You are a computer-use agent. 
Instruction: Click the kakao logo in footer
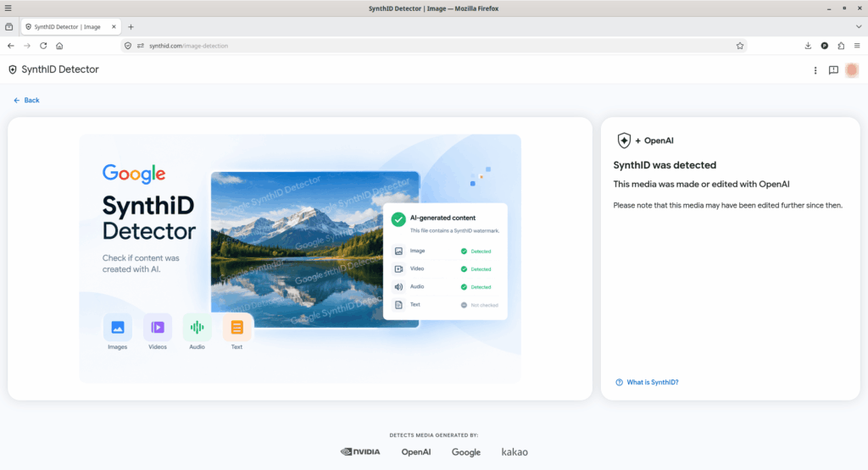click(515, 451)
